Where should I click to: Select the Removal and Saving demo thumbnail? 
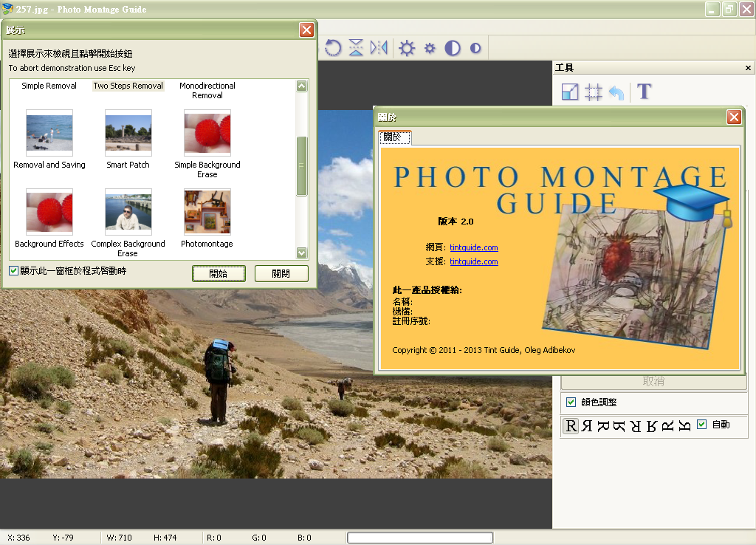coord(49,133)
